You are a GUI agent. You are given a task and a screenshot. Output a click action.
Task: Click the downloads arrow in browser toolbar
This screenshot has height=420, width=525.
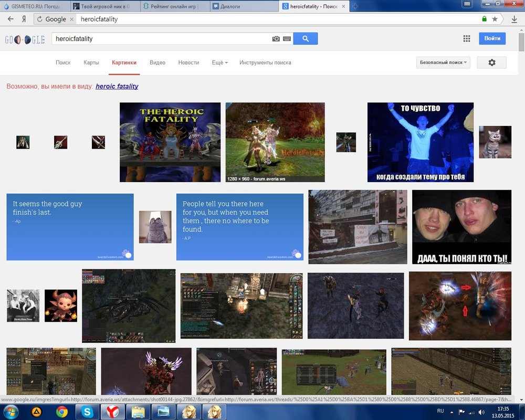514,18
